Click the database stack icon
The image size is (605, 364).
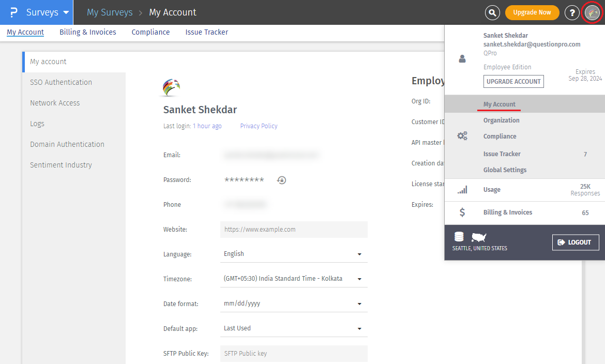[459, 237]
